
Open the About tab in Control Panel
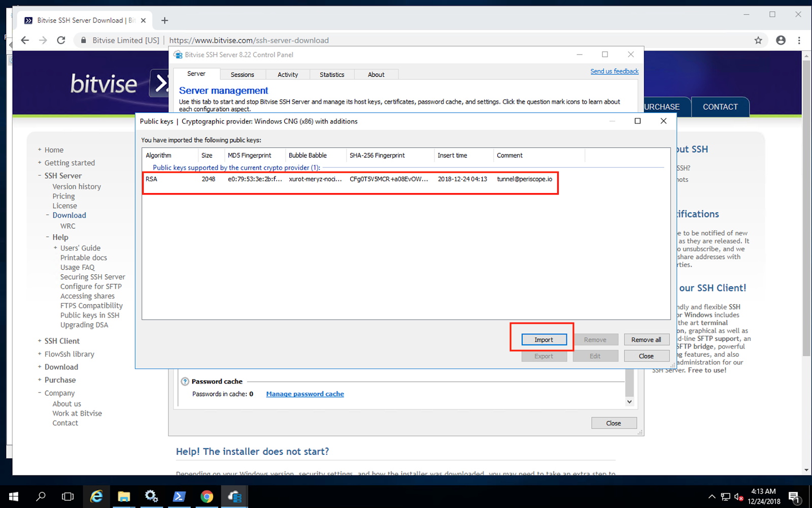point(376,75)
